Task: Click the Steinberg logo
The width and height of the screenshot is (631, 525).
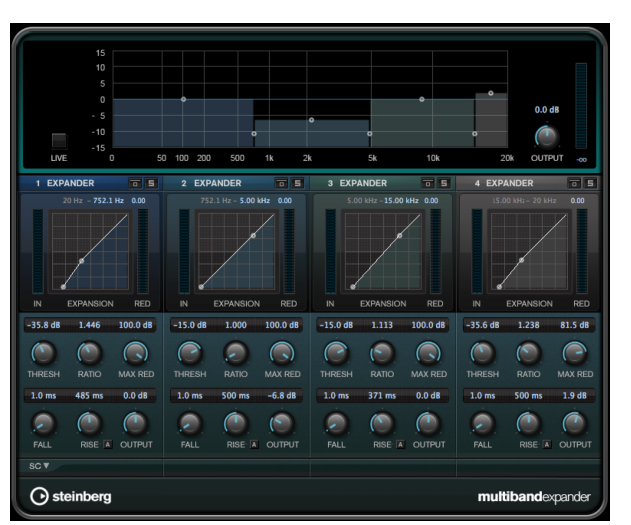Action: click(70, 496)
